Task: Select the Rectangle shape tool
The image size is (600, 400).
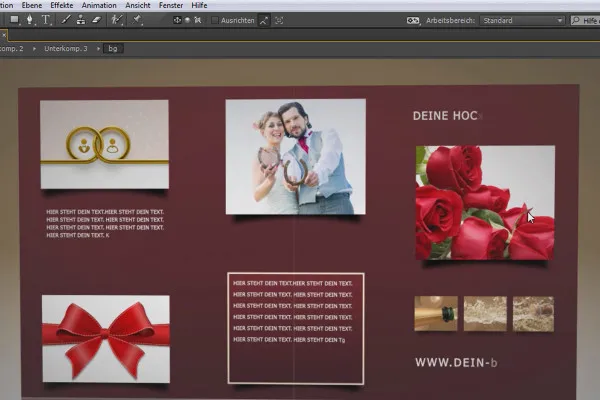Action: (x=14, y=20)
